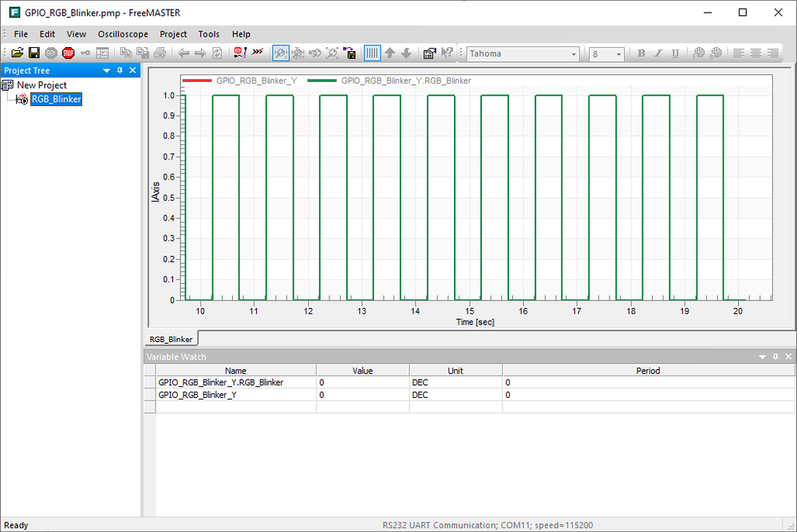Open the Edit menu
The image size is (797, 532).
[47, 34]
